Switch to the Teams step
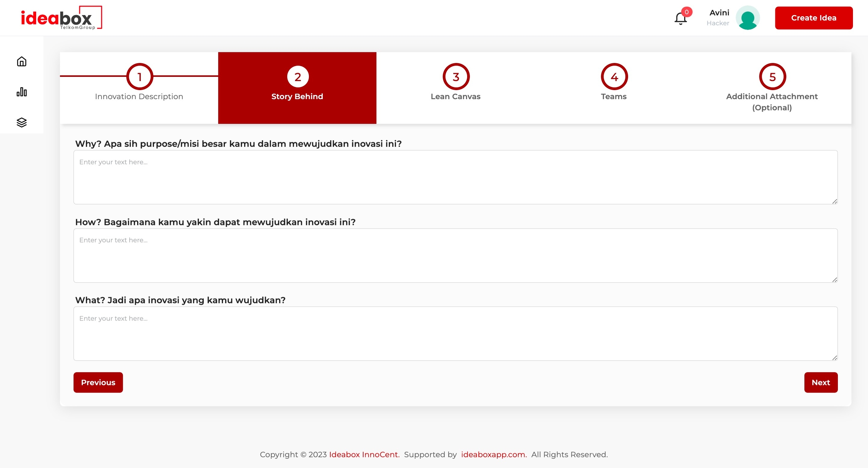The height and width of the screenshot is (468, 868). pos(614,96)
